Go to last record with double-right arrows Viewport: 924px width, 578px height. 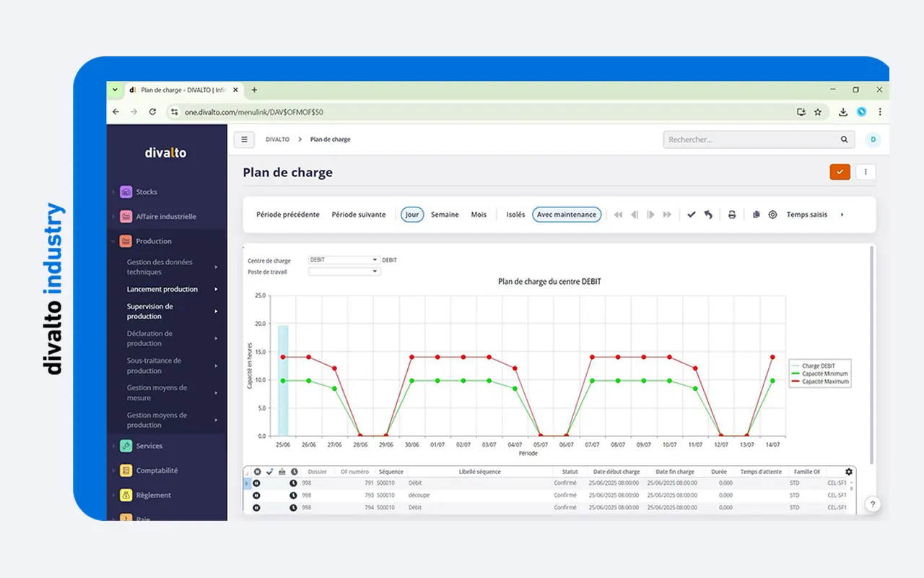(x=667, y=215)
